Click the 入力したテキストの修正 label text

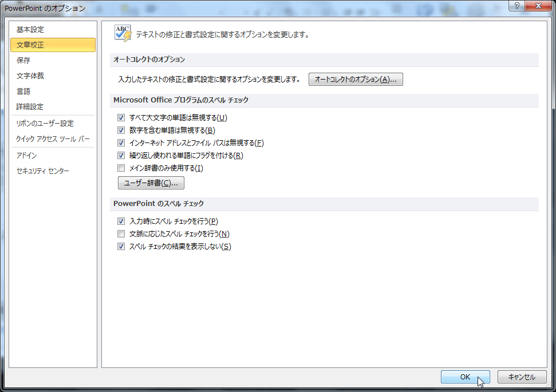click(209, 80)
